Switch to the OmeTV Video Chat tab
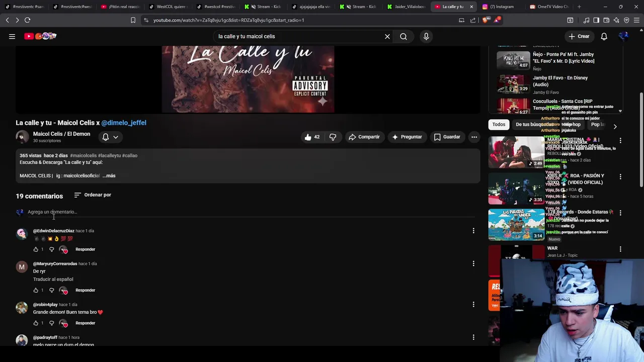644x362 pixels. click(548, 7)
